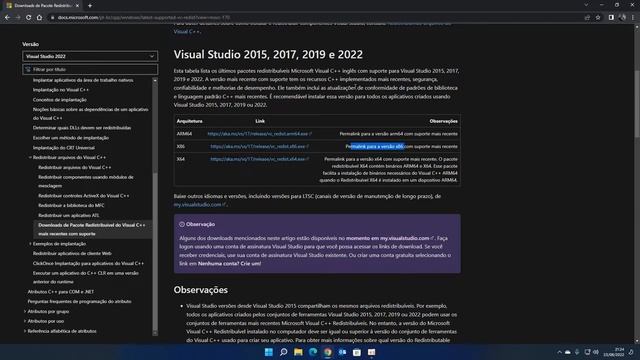Open the tab search chevron
Screen dimensions: 640x360
click(x=586, y=5)
